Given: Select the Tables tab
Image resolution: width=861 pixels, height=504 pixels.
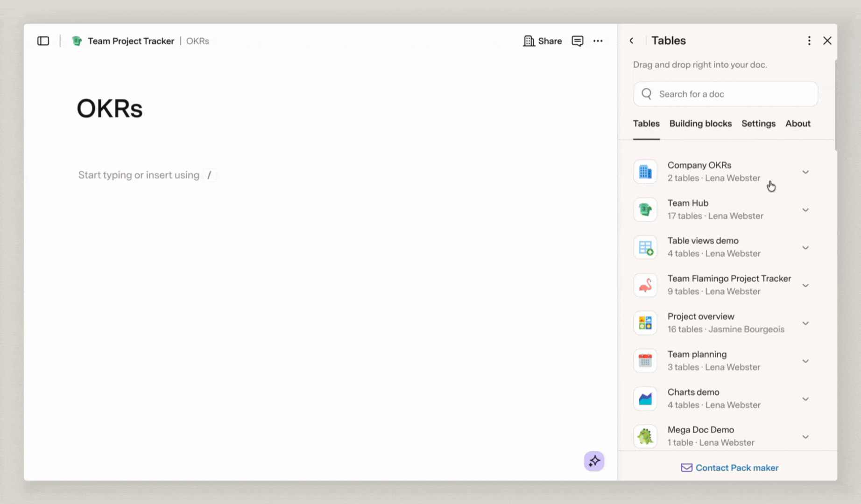Looking at the screenshot, I should point(646,124).
